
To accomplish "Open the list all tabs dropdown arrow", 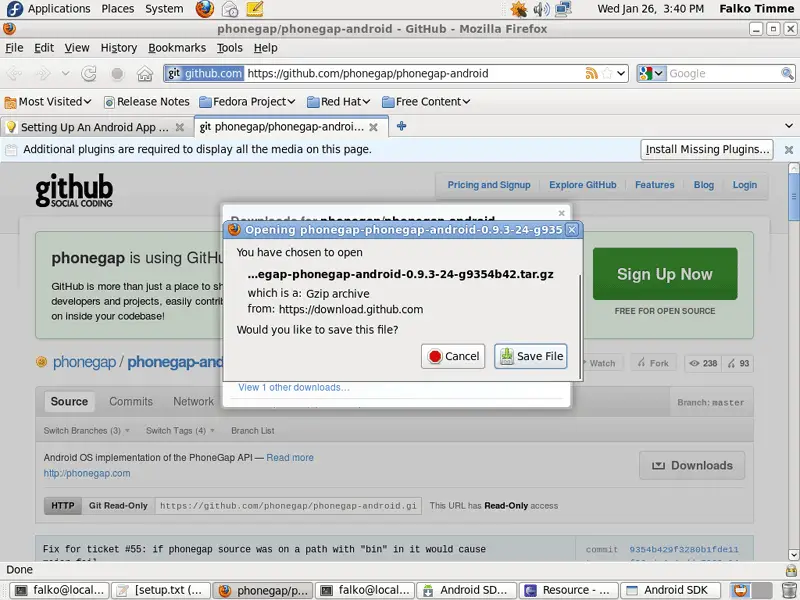I will (x=789, y=126).
